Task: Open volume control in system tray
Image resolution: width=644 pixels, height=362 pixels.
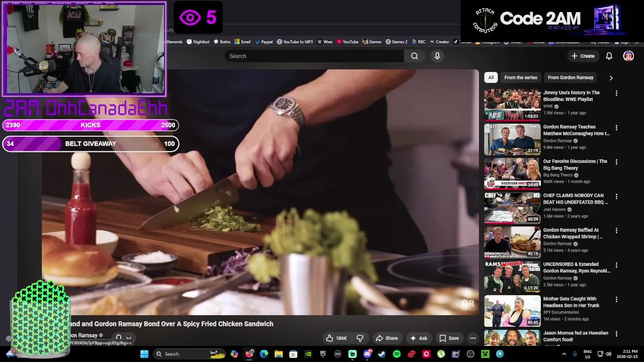Action: (608, 354)
